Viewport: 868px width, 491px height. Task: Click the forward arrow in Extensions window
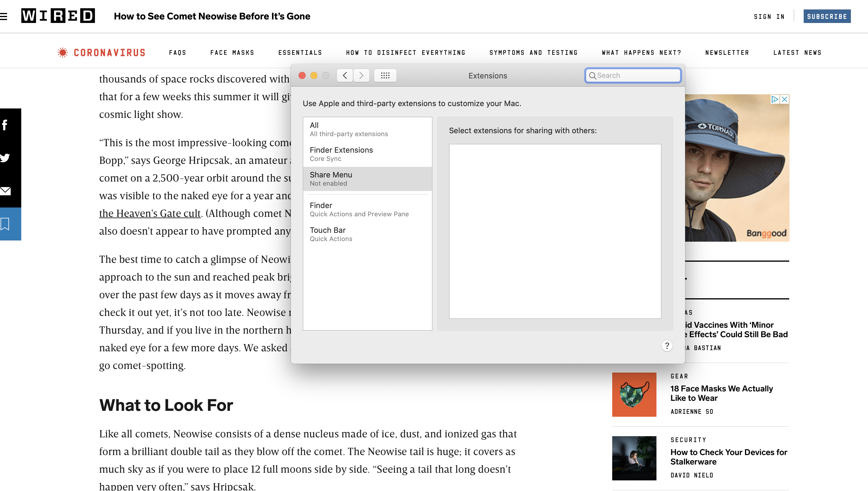pos(361,75)
